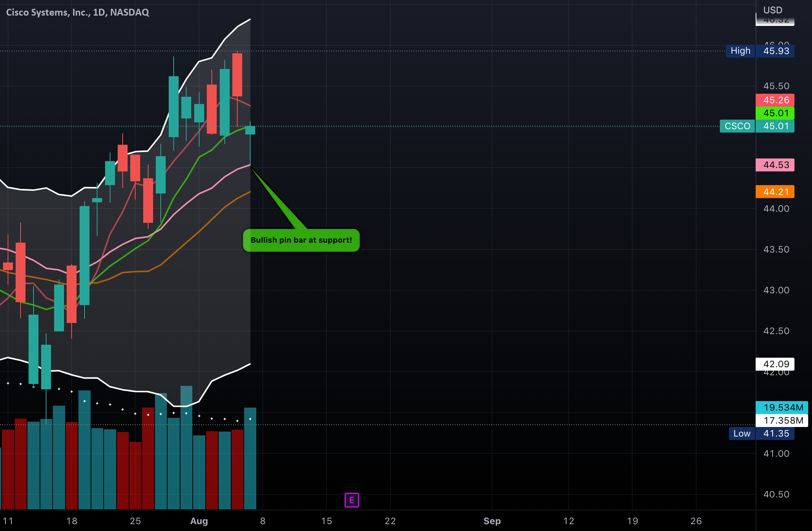
Task: Click the orange 44.21 moving average price tag
Action: [775, 192]
